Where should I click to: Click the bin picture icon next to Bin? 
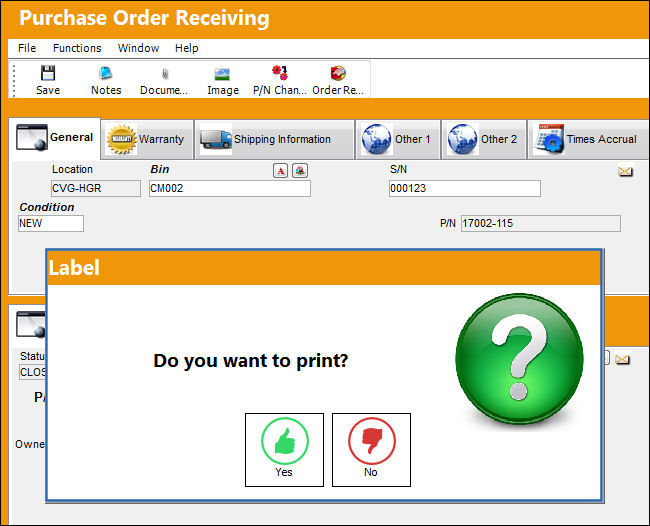(x=300, y=170)
